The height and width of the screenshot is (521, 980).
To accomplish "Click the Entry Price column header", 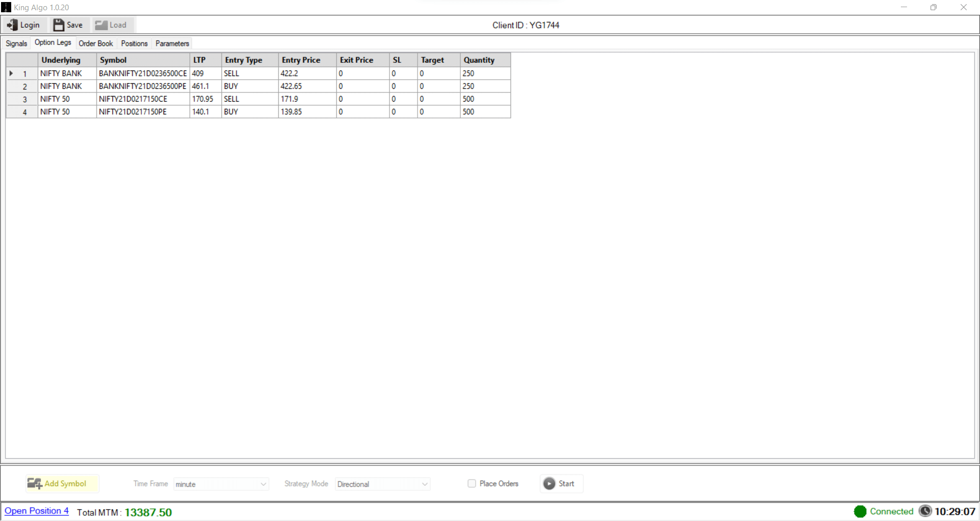I will [x=307, y=60].
